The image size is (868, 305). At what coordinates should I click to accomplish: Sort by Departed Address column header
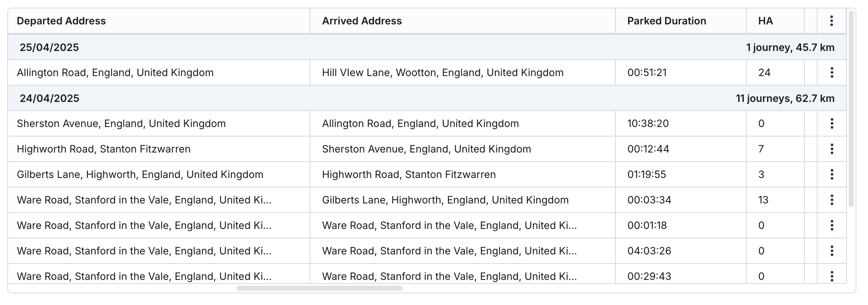pyautogui.click(x=61, y=21)
